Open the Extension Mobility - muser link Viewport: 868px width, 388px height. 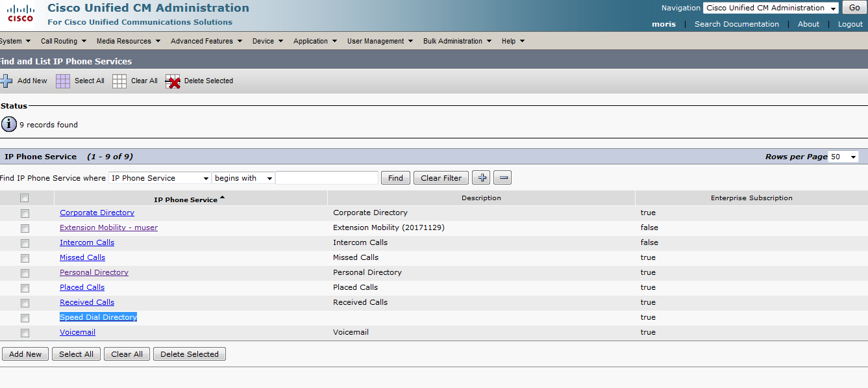tap(108, 227)
